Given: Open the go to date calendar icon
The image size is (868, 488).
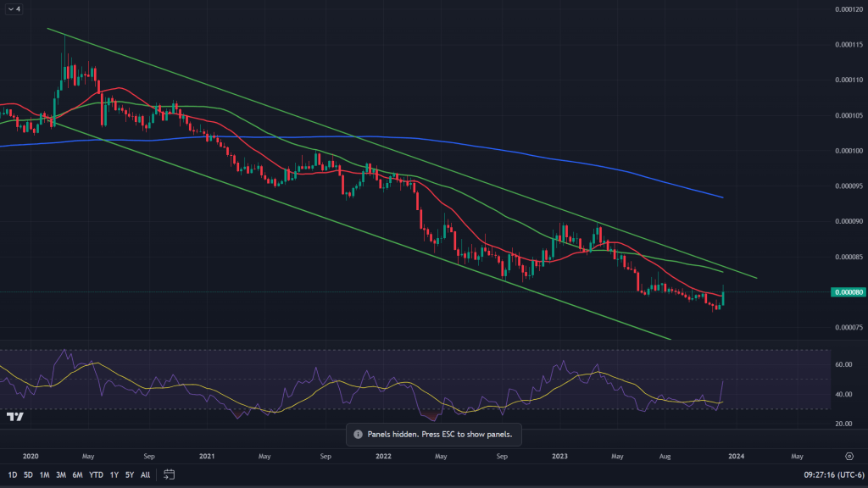Looking at the screenshot, I should [x=169, y=474].
